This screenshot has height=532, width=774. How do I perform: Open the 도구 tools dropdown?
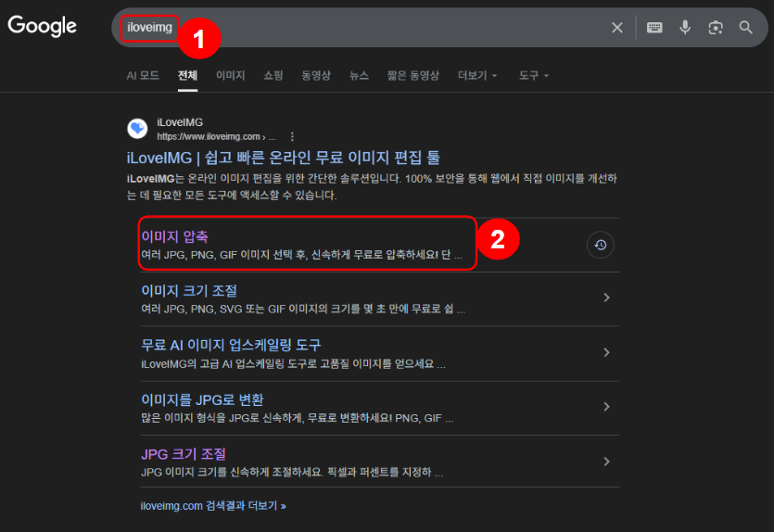[534, 75]
